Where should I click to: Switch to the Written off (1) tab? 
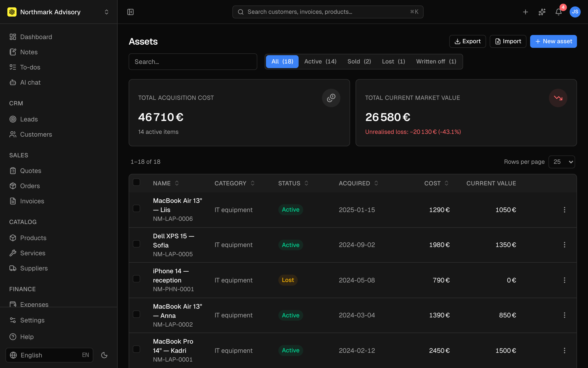tap(436, 62)
